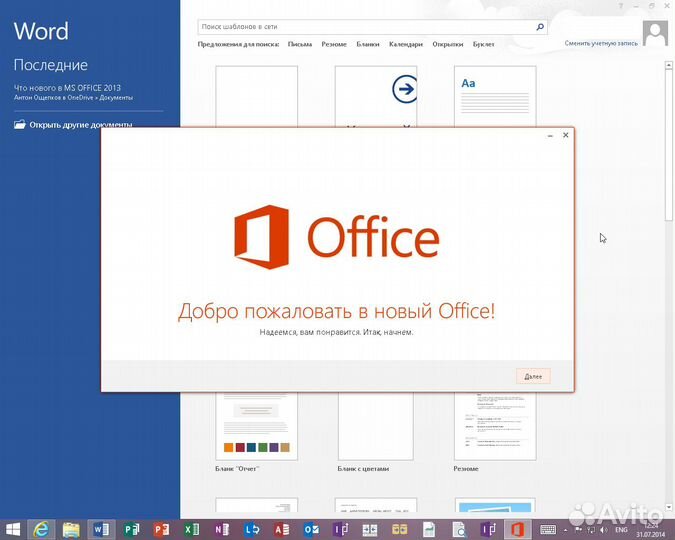Click the Word window help question mark
Viewport: 675px width, 540px height.
(x=620, y=6)
